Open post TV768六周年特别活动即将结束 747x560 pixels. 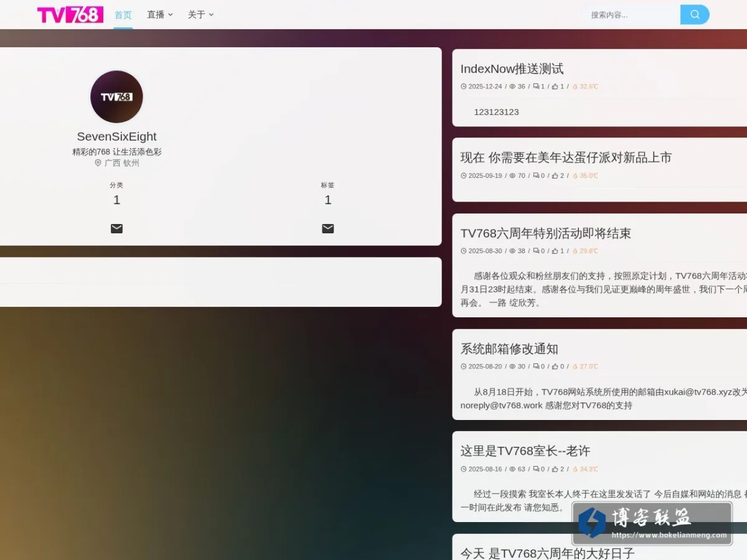(545, 233)
